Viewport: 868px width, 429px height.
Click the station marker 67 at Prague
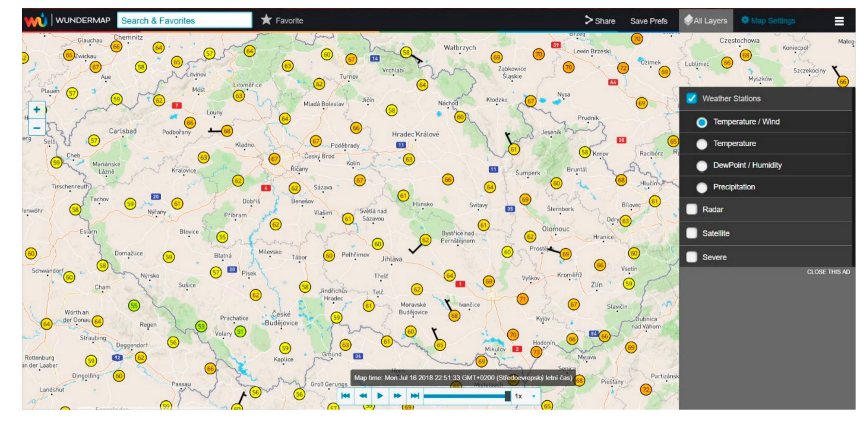(x=274, y=159)
